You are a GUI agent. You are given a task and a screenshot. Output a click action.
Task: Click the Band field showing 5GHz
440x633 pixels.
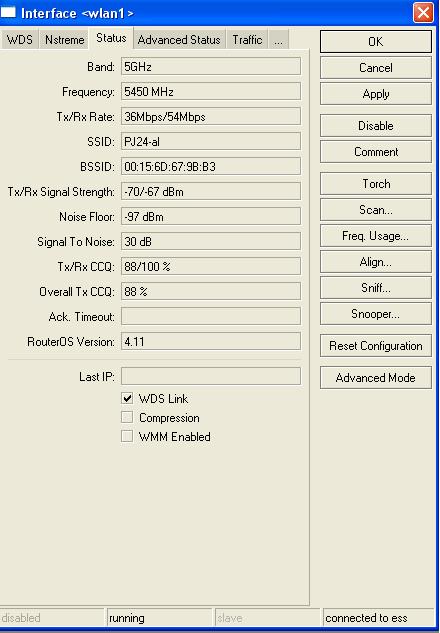point(211,66)
